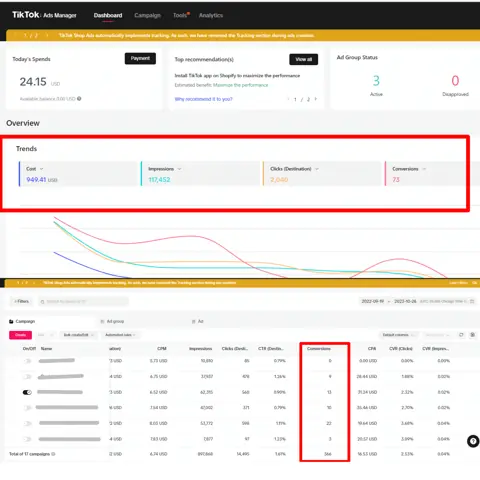480x480 pixels.
Task: Click the TikTok Ads Manager logo
Action: 44,15
